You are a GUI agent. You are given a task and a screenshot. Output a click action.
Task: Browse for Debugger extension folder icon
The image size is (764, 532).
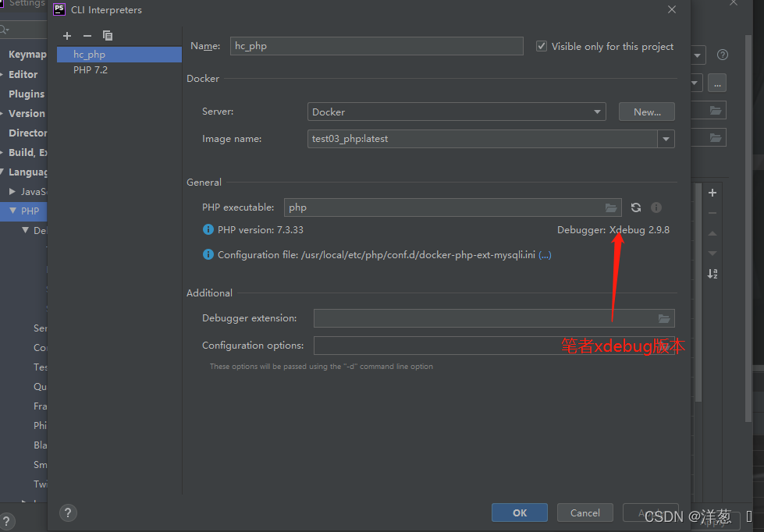pyautogui.click(x=664, y=318)
